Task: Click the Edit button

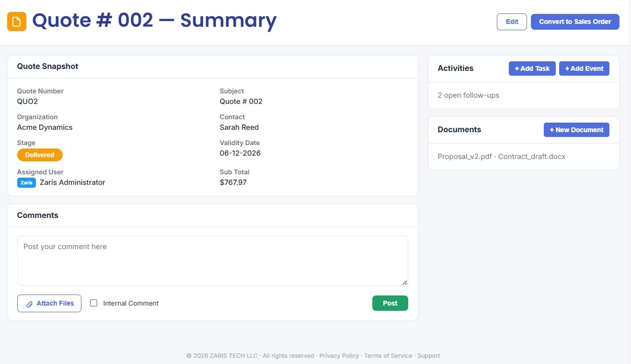Action: [512, 22]
